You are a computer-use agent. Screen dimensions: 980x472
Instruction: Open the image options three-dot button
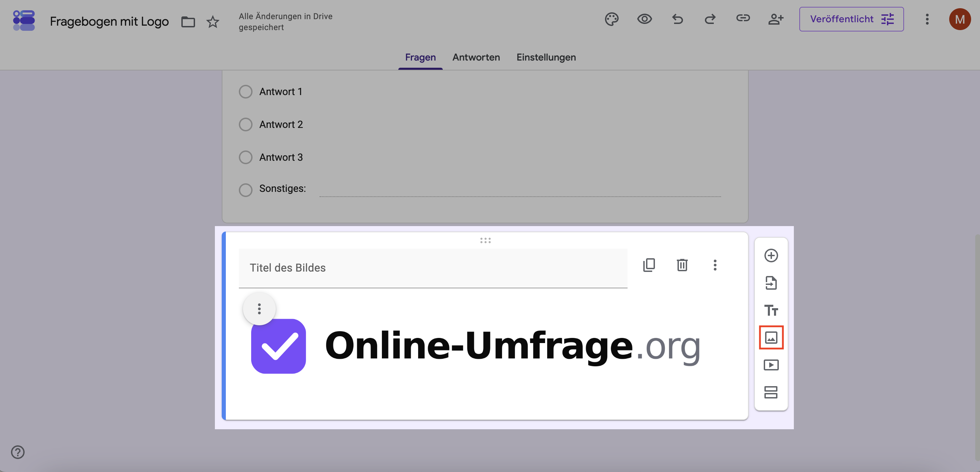(x=259, y=309)
